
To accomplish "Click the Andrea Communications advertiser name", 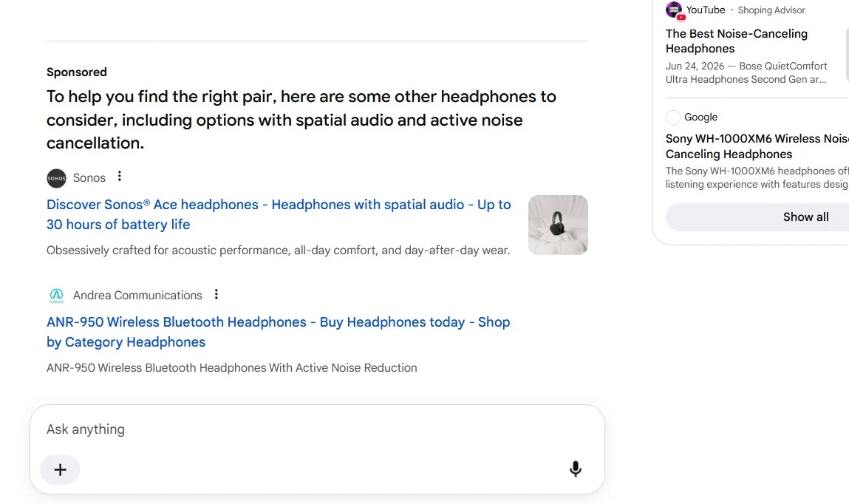I will [137, 296].
